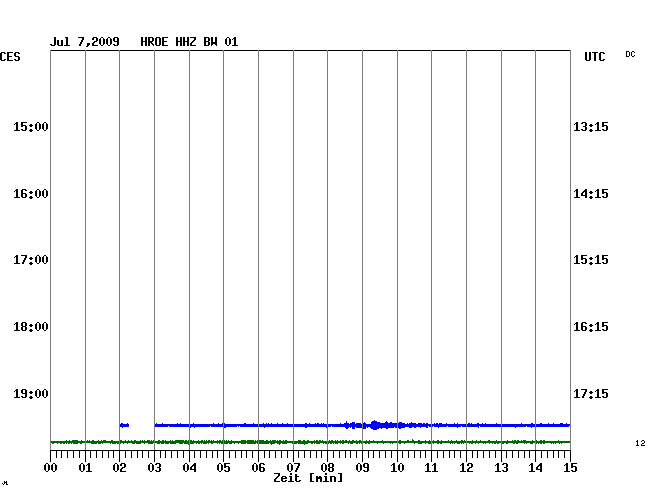Click the 17:00 local time label
The height and width of the screenshot is (494, 650).
coord(31,260)
